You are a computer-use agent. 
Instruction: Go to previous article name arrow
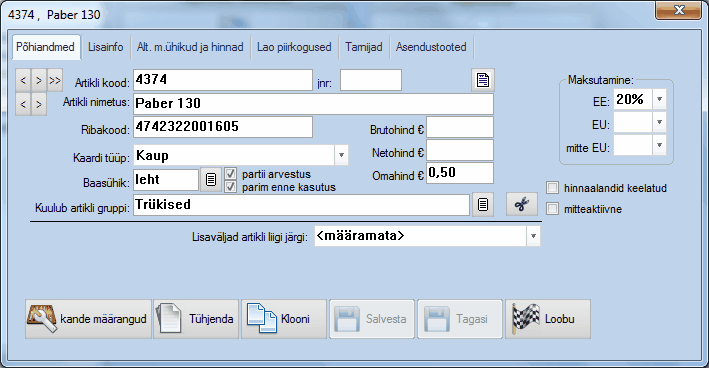tap(23, 104)
